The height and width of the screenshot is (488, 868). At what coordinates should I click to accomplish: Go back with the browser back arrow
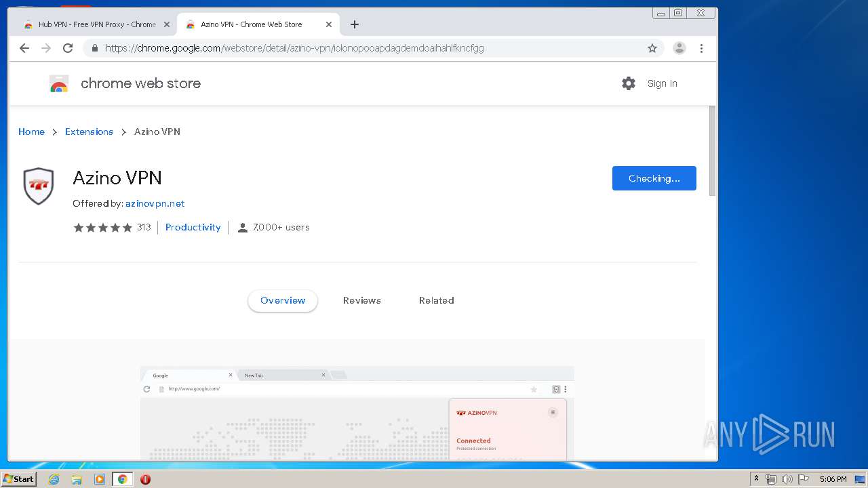pos(24,48)
